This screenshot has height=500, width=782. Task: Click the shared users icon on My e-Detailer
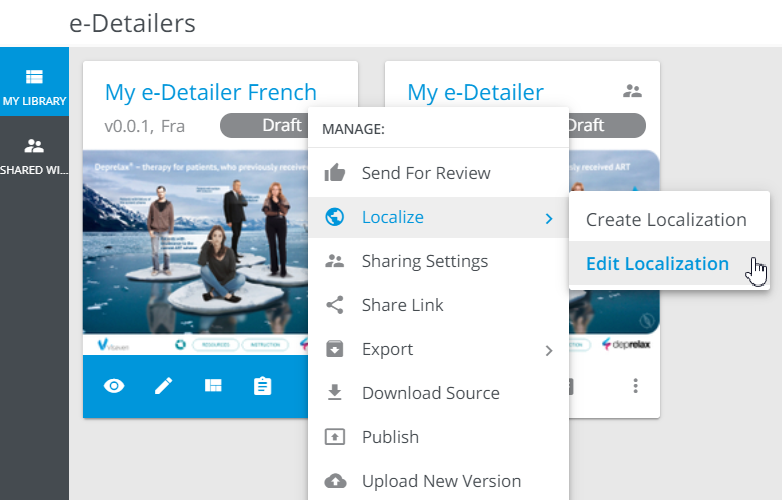click(x=632, y=91)
